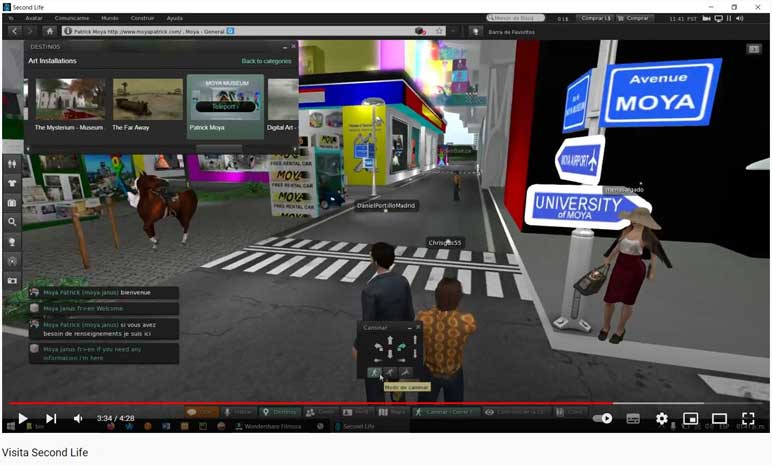Open the avatar chooser in left sidebar
The width and height of the screenshot is (772, 465).
[x=12, y=163]
